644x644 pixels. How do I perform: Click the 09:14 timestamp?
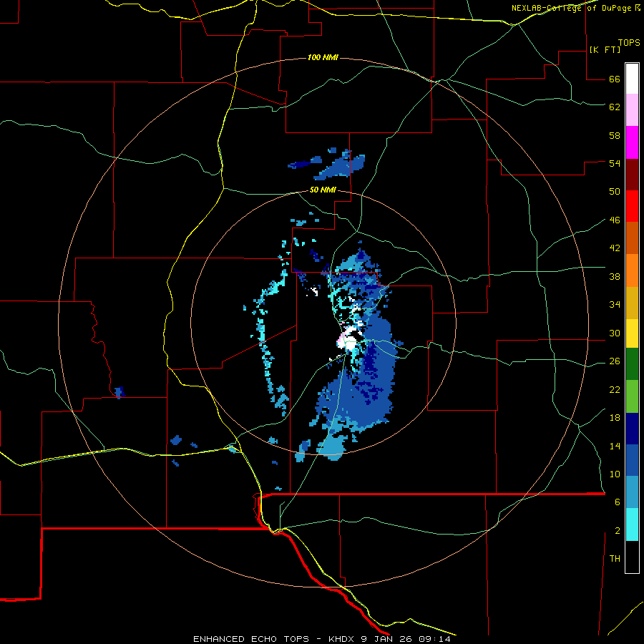click(x=434, y=639)
